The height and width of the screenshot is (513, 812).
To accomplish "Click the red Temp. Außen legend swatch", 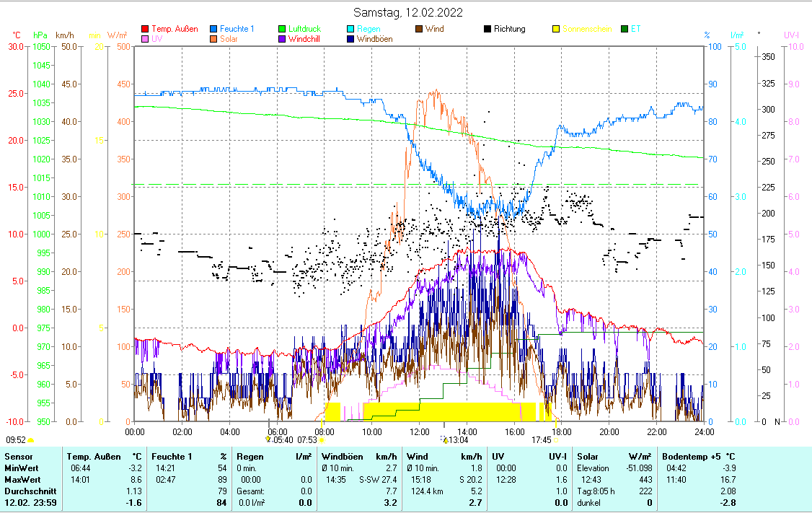I will coord(145,30).
